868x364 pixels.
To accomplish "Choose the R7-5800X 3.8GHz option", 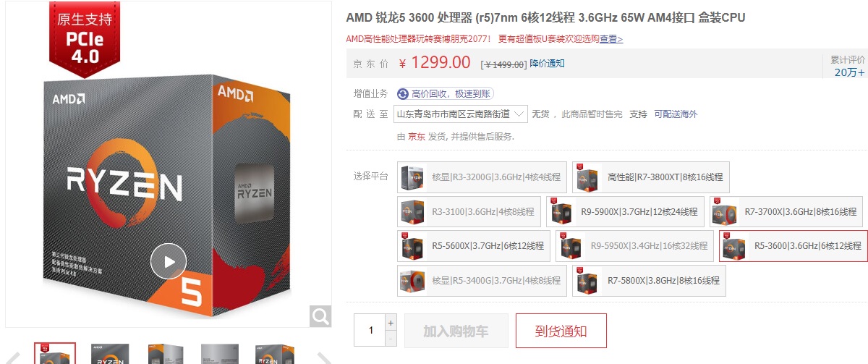I will (649, 281).
